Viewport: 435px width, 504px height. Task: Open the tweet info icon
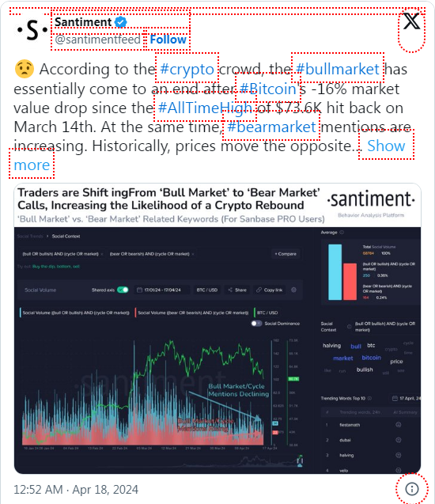tap(412, 489)
